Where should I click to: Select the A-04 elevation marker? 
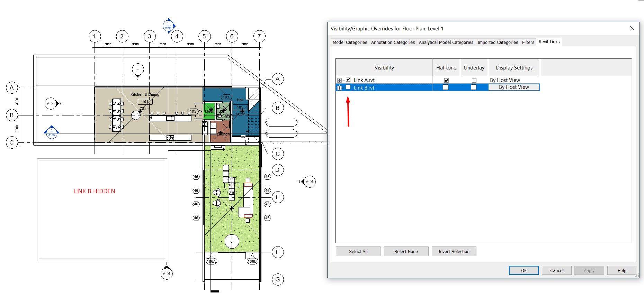pyautogui.click(x=52, y=103)
